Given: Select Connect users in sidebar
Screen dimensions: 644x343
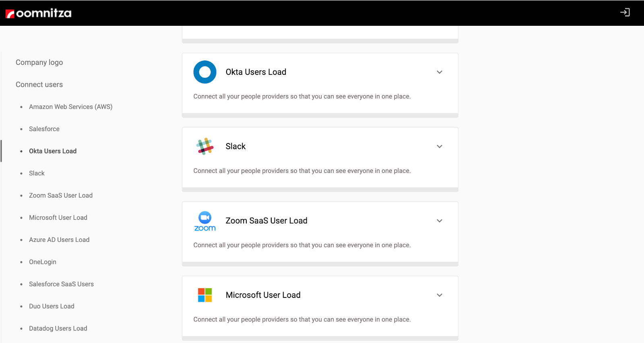Looking at the screenshot, I should (x=39, y=85).
